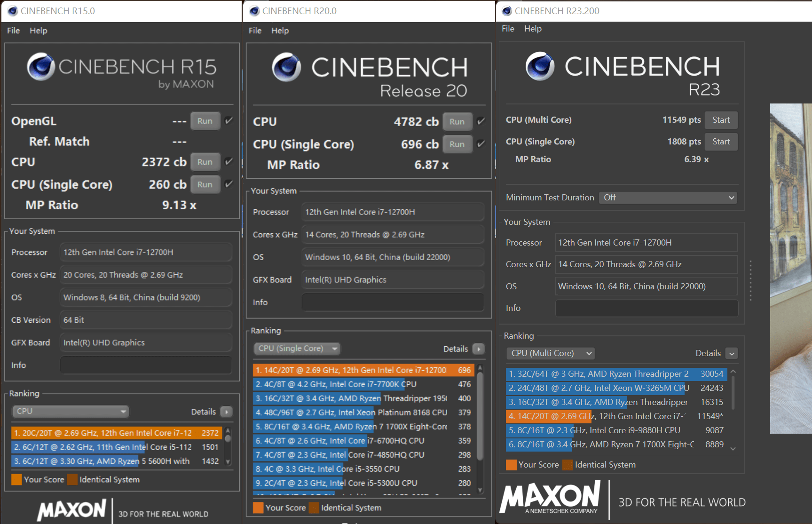
Task: Click the R20 Details arrow icon
Action: point(479,349)
